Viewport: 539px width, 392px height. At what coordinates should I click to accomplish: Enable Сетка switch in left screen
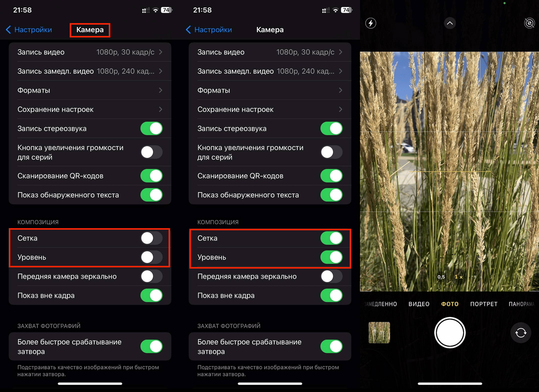151,238
